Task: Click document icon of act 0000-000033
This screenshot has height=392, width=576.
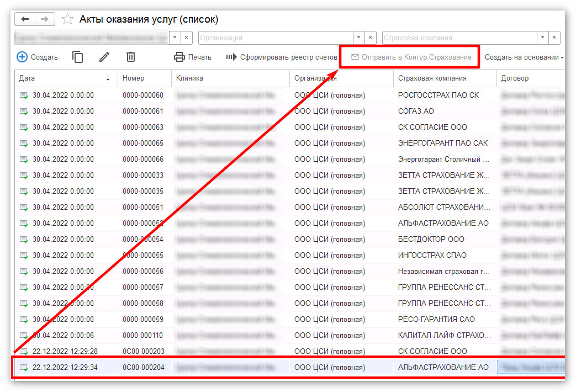Action: pos(24,175)
